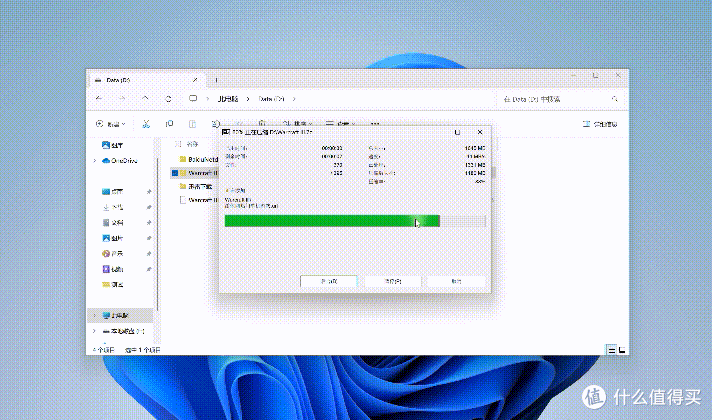The width and height of the screenshot is (712, 420).
Task: Toggle checkbox of selected Warcraft III folder
Action: click(x=175, y=173)
